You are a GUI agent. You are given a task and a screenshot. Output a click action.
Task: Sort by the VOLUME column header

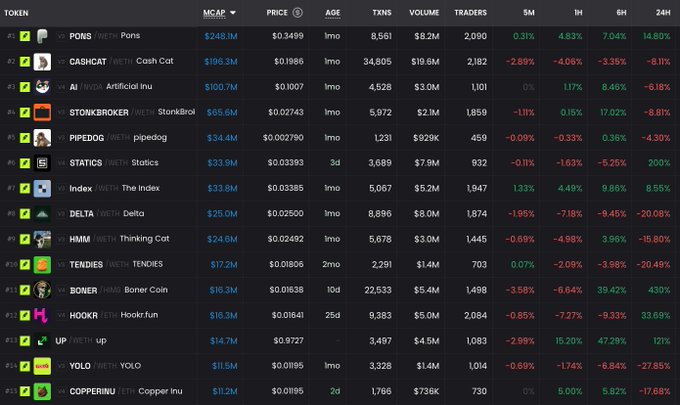tap(424, 13)
